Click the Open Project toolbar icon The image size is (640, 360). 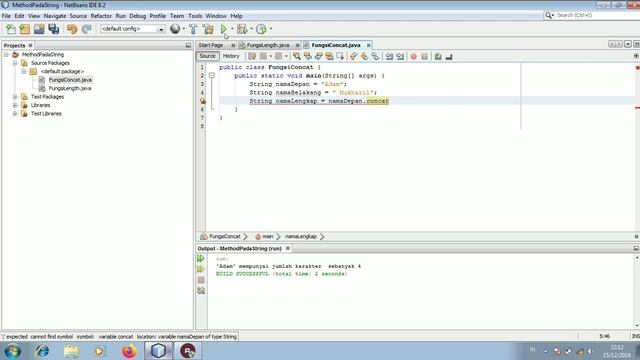click(39, 29)
